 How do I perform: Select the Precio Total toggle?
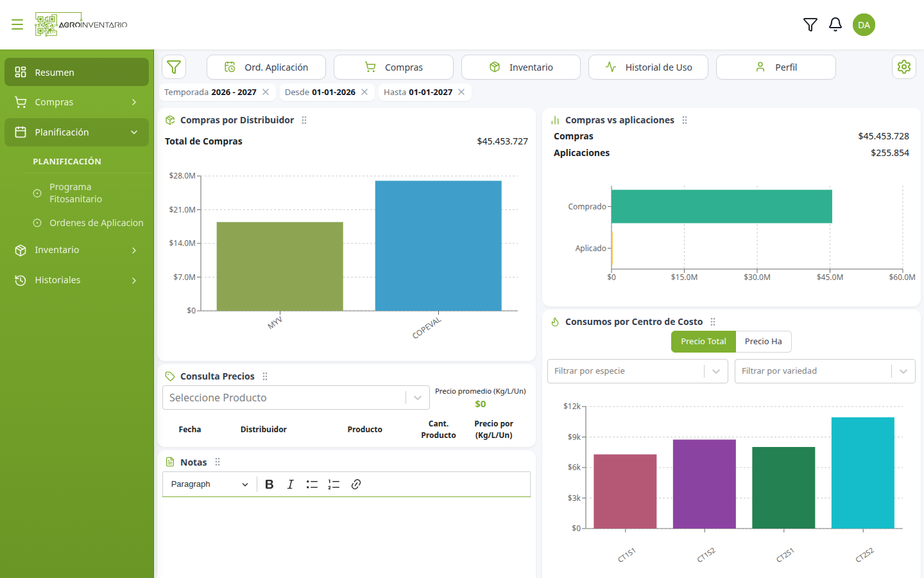click(x=703, y=342)
